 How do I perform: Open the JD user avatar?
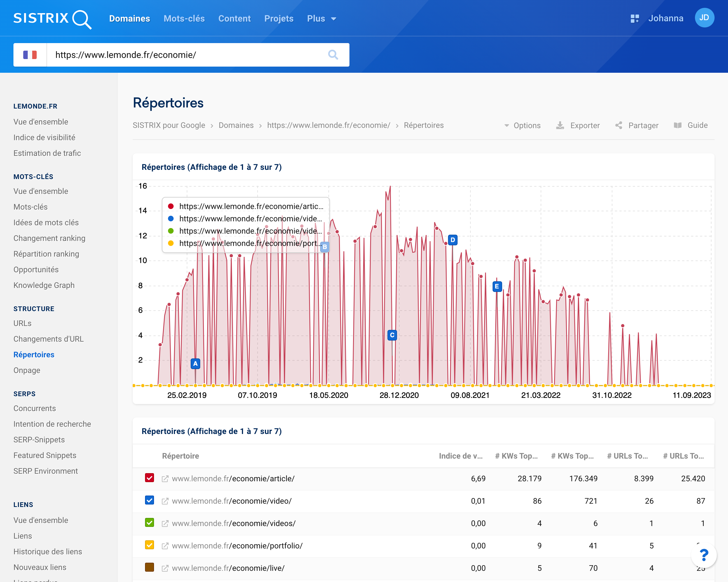[704, 18]
